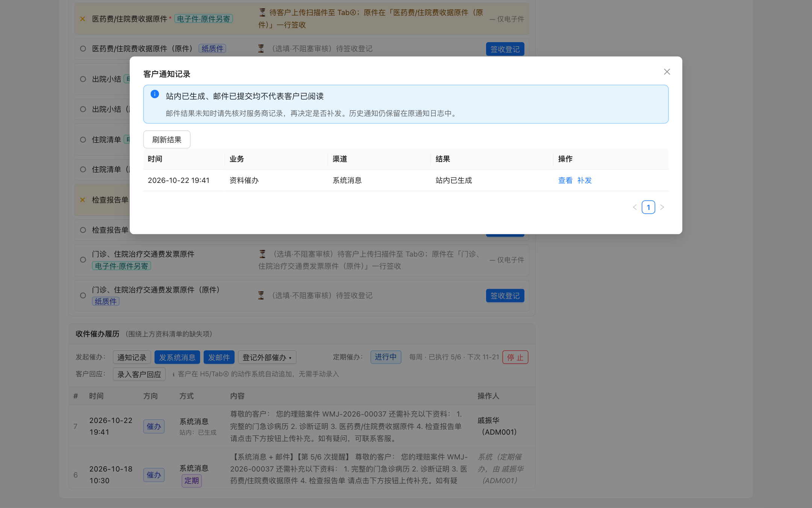The width and height of the screenshot is (812, 508).
Task: Expand the 登记外部催办 dropdown
Action: tap(267, 357)
